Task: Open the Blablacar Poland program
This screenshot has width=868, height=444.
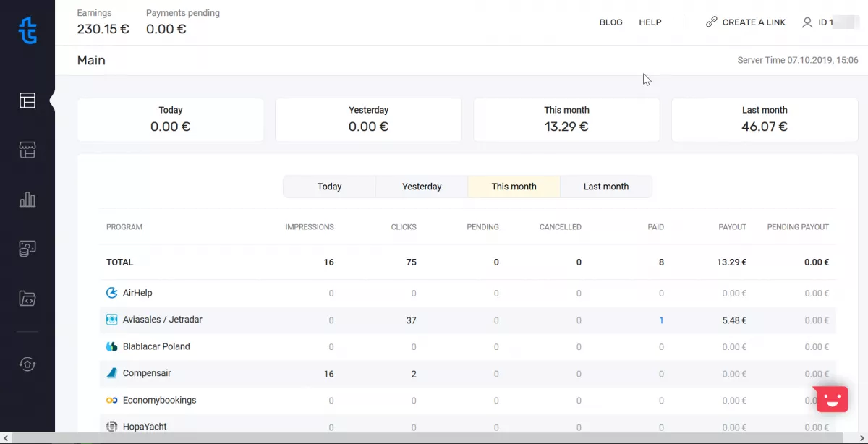Action: [x=156, y=346]
